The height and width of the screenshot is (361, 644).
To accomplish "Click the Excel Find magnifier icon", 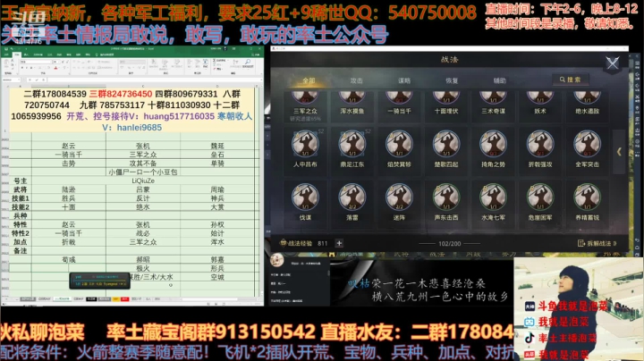I will pyautogui.click(x=248, y=62).
